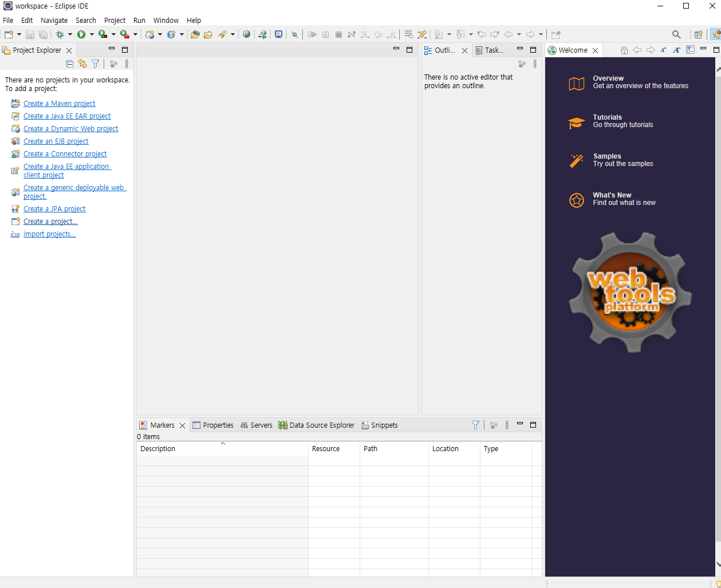Switch to the Snippets tab

tap(379, 425)
